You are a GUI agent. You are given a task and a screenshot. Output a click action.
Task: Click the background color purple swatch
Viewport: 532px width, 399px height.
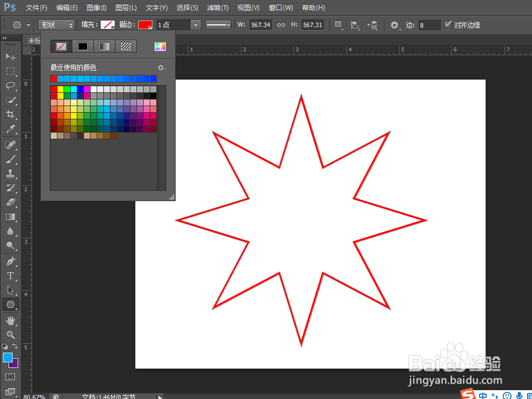pos(14,364)
